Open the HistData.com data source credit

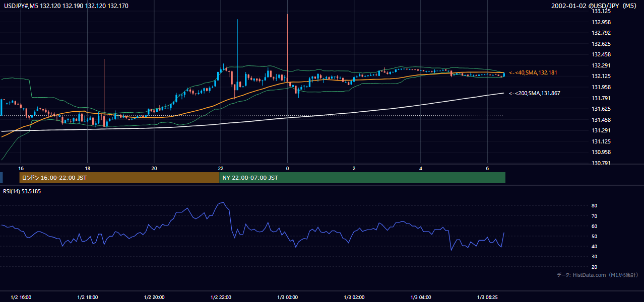[598, 275]
